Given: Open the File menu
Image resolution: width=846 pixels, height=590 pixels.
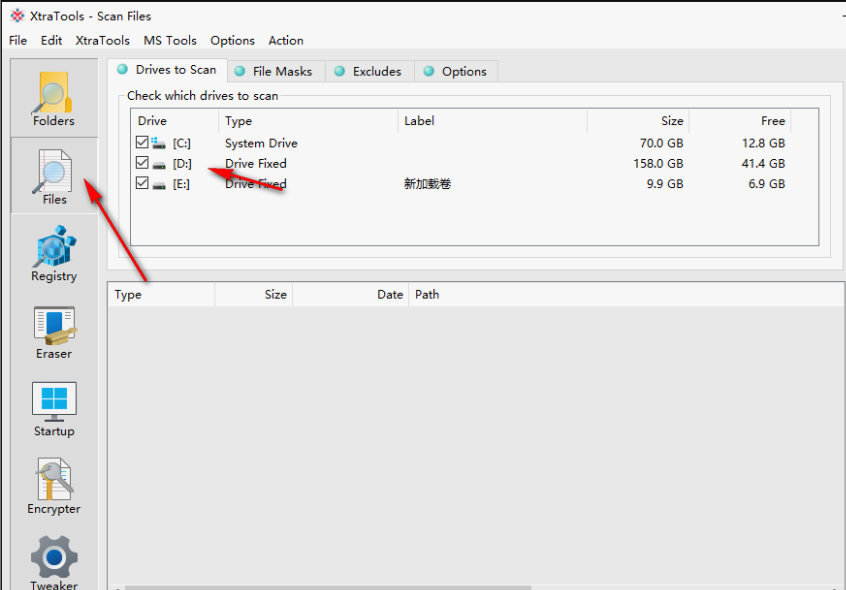Looking at the screenshot, I should pos(18,40).
